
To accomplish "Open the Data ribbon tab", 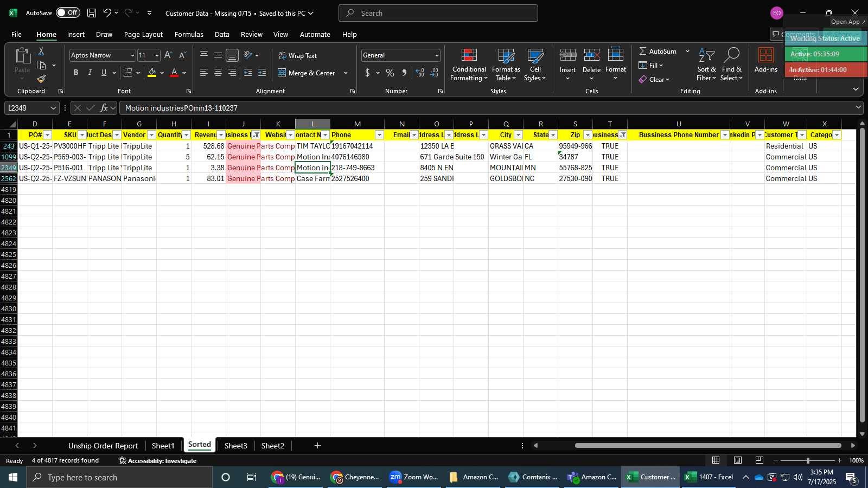I will point(222,34).
